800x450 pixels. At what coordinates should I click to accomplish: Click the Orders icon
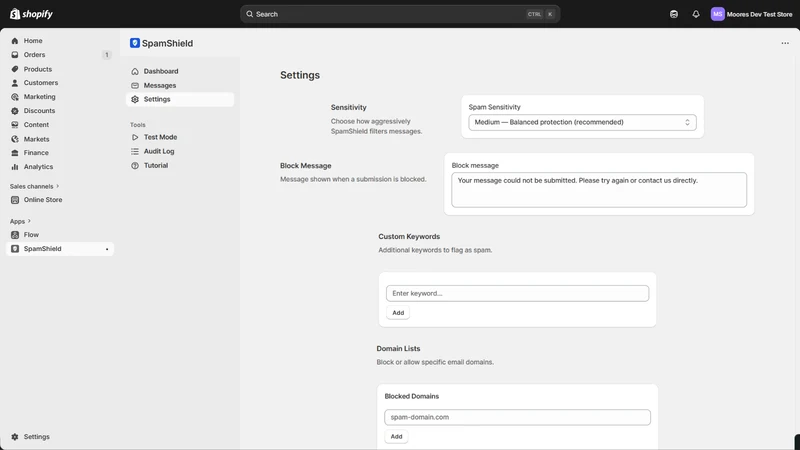(x=15, y=55)
